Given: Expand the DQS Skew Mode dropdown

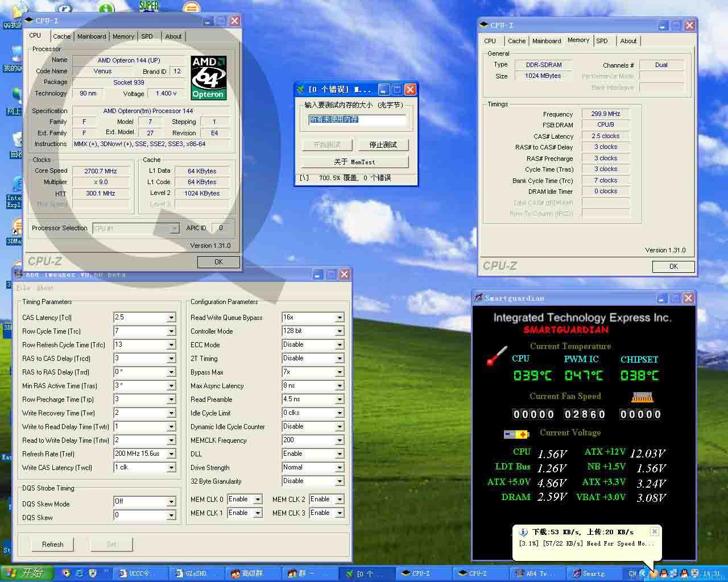Looking at the screenshot, I should pyautogui.click(x=171, y=502).
